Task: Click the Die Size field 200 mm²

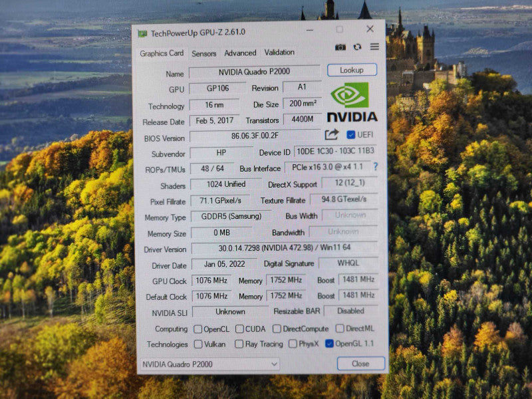Action: [x=303, y=103]
